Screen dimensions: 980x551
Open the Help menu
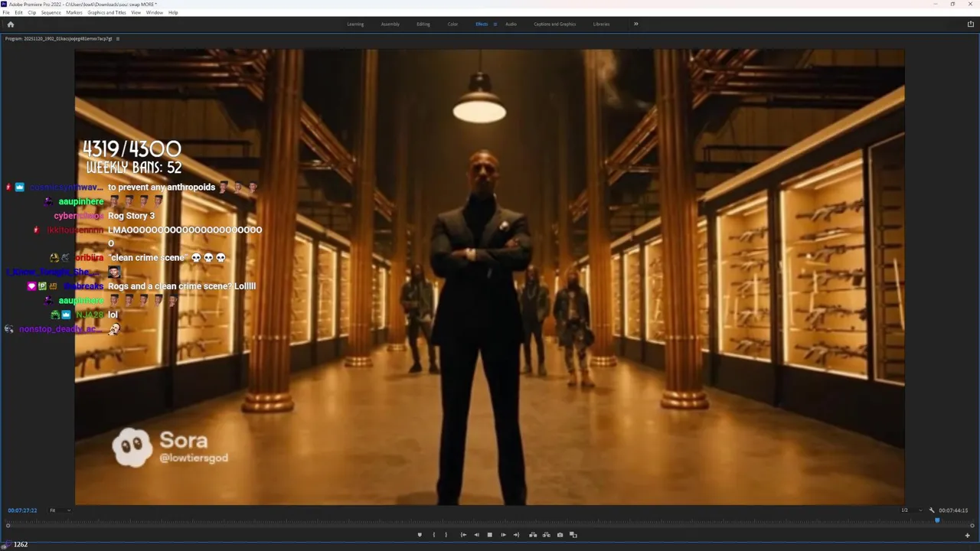(173, 13)
